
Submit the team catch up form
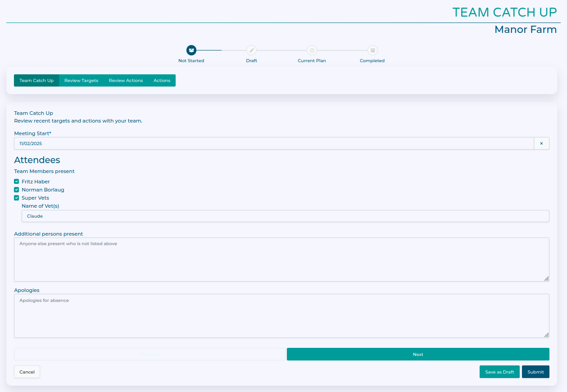[x=535, y=372]
